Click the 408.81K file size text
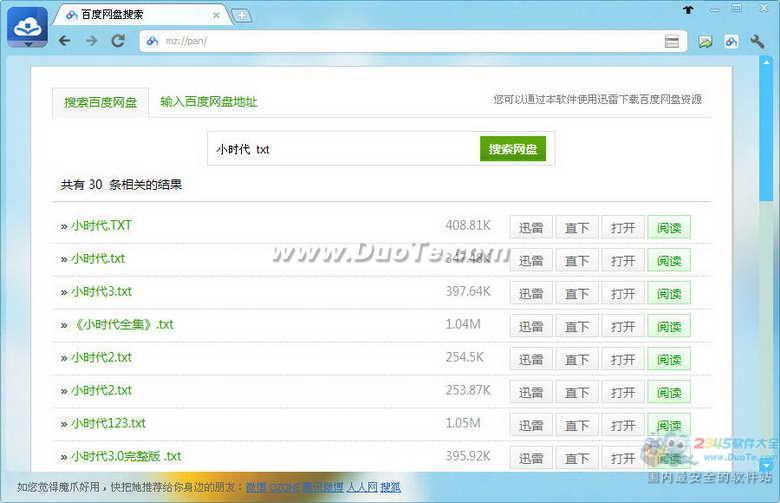The image size is (780, 503). [468, 225]
